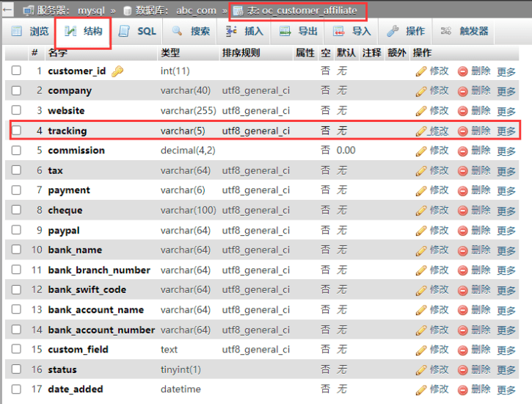Expand the 更多 menu for tracking row

pyautogui.click(x=506, y=131)
